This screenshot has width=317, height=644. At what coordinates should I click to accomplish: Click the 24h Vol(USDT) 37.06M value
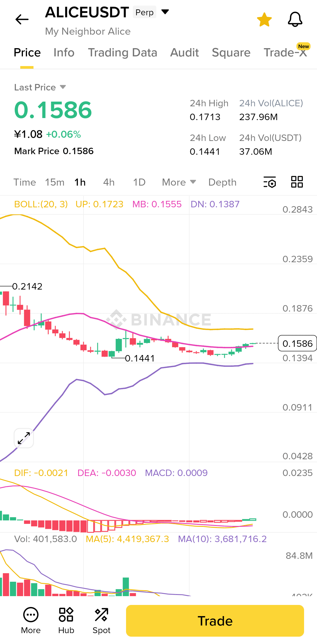pos(256,152)
